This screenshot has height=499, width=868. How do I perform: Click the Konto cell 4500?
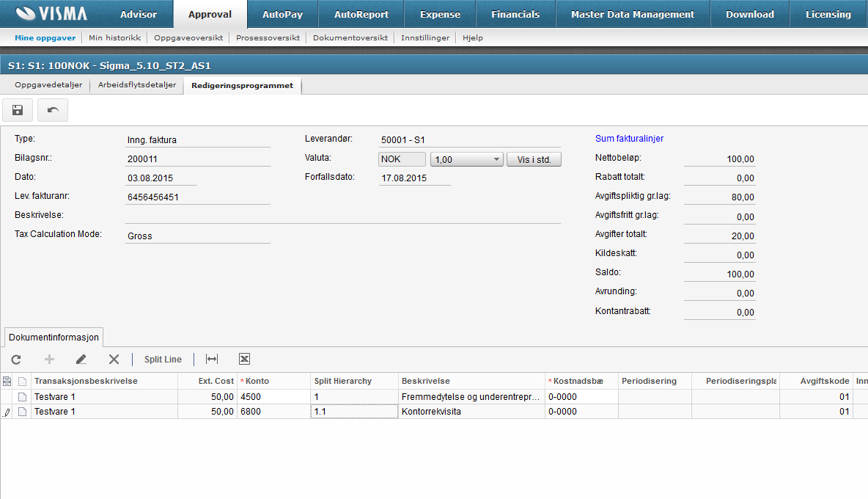[x=273, y=396]
